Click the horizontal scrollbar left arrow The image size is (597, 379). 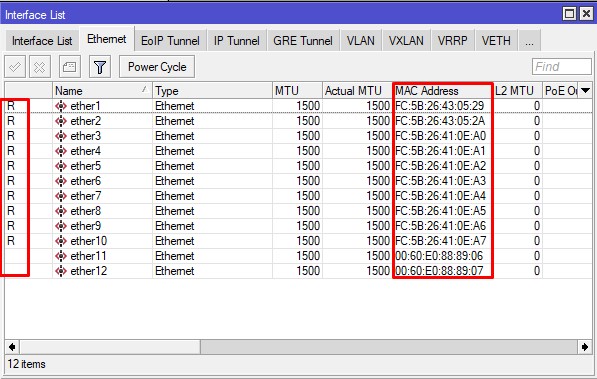(x=12, y=347)
